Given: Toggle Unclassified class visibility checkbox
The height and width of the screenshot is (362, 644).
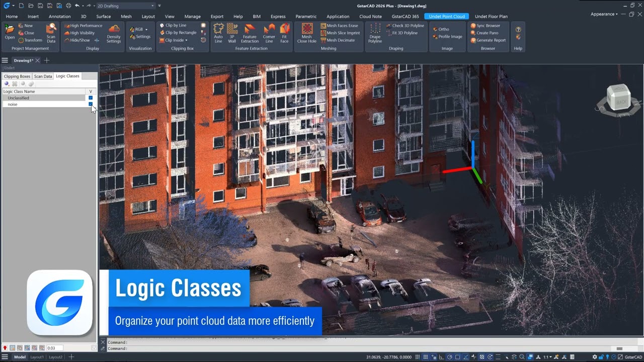Looking at the screenshot, I should pyautogui.click(x=91, y=98).
